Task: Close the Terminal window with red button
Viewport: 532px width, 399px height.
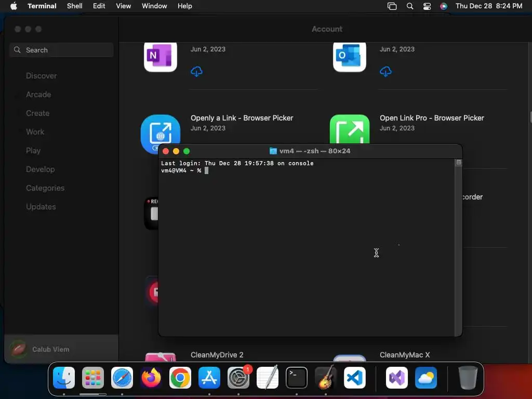Action: (x=166, y=151)
